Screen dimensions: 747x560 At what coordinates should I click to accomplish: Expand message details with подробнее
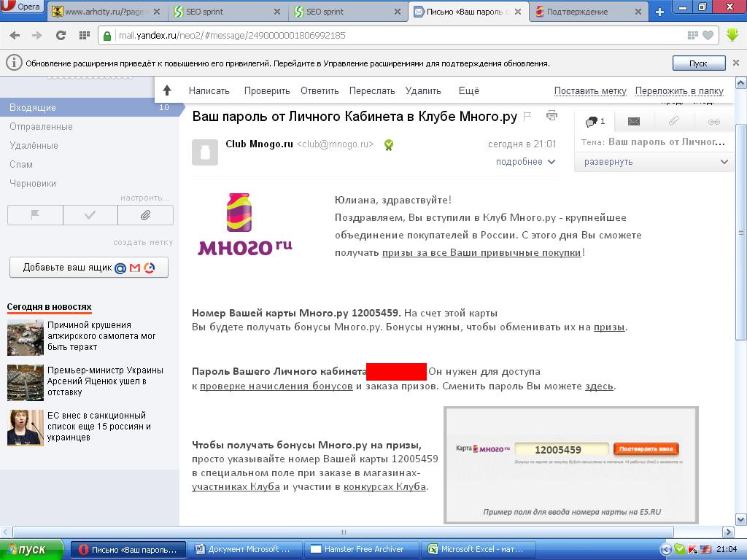525,162
